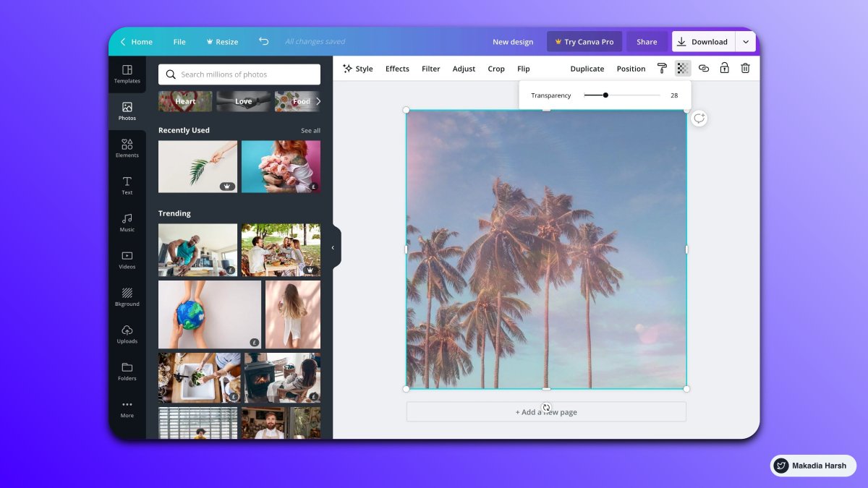Viewport: 868px width, 488px height.
Task: Select the fireplace living room photo
Action: pyautogui.click(x=283, y=377)
